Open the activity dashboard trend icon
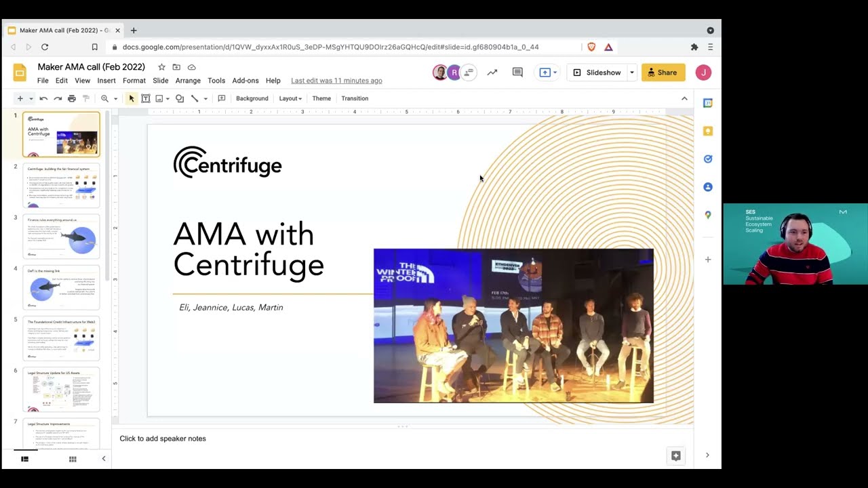 [492, 73]
